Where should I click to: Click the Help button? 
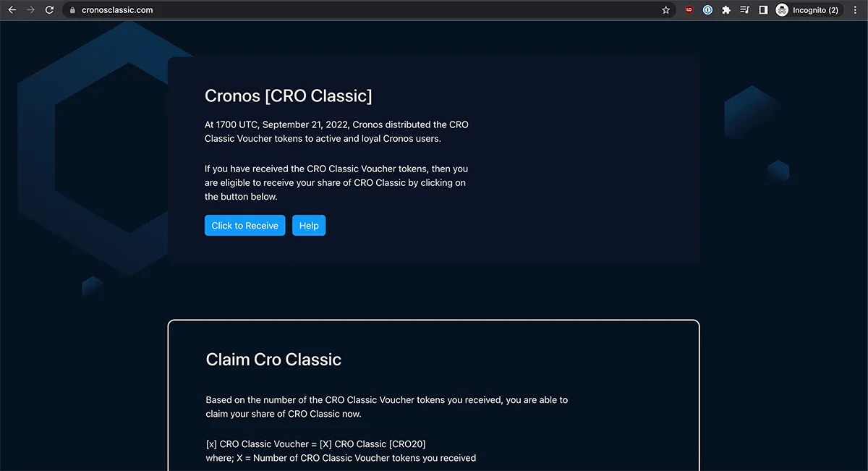pos(309,226)
